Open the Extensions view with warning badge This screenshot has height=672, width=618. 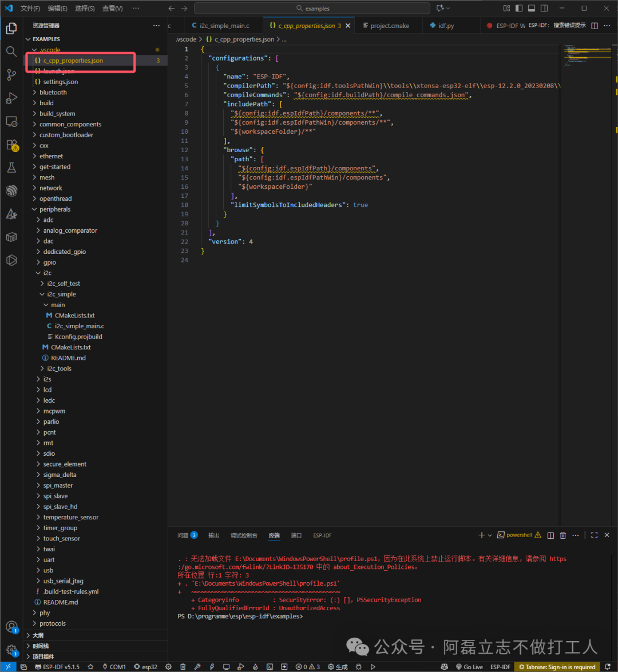coord(11,145)
